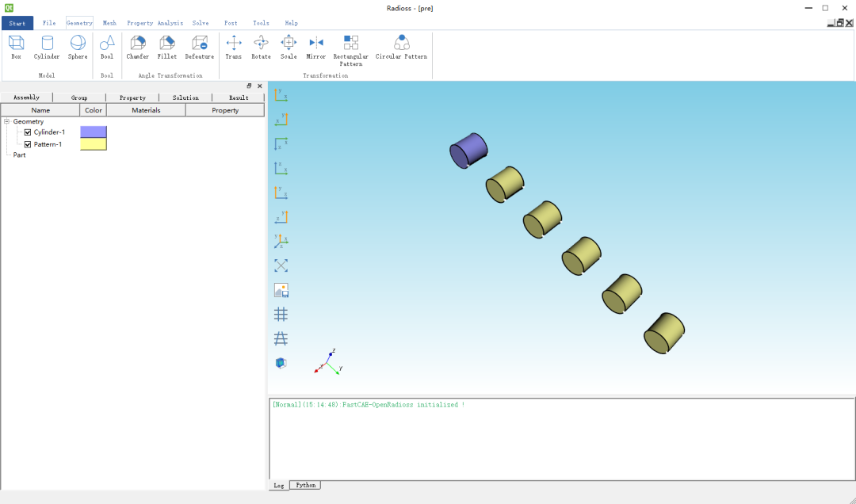Open the Help ribbon tab

pos(291,23)
